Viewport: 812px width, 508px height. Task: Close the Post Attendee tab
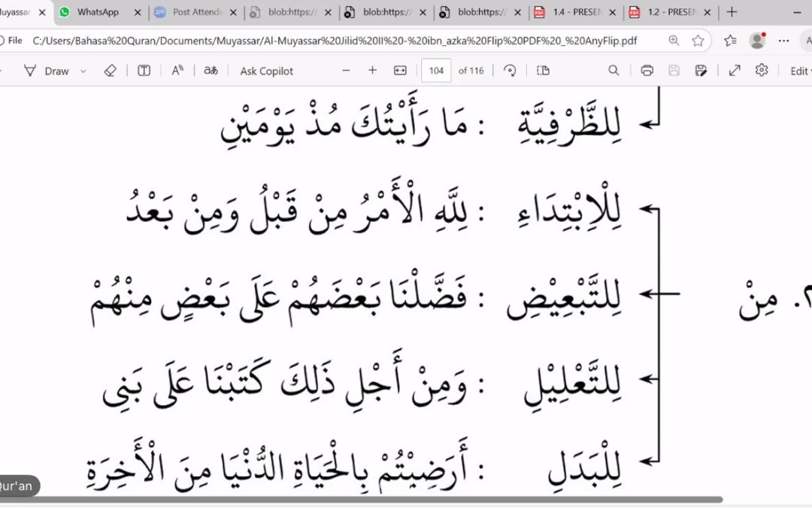(x=233, y=13)
